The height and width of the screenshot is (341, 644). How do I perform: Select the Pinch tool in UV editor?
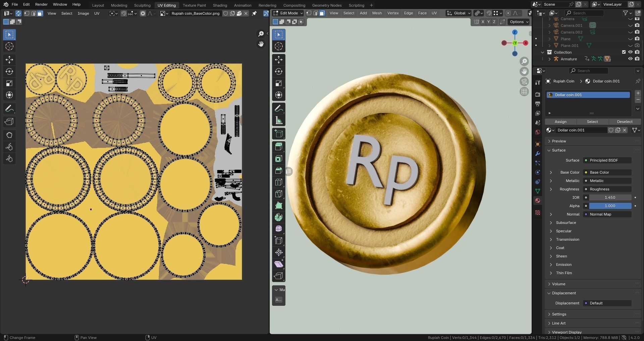(x=9, y=159)
